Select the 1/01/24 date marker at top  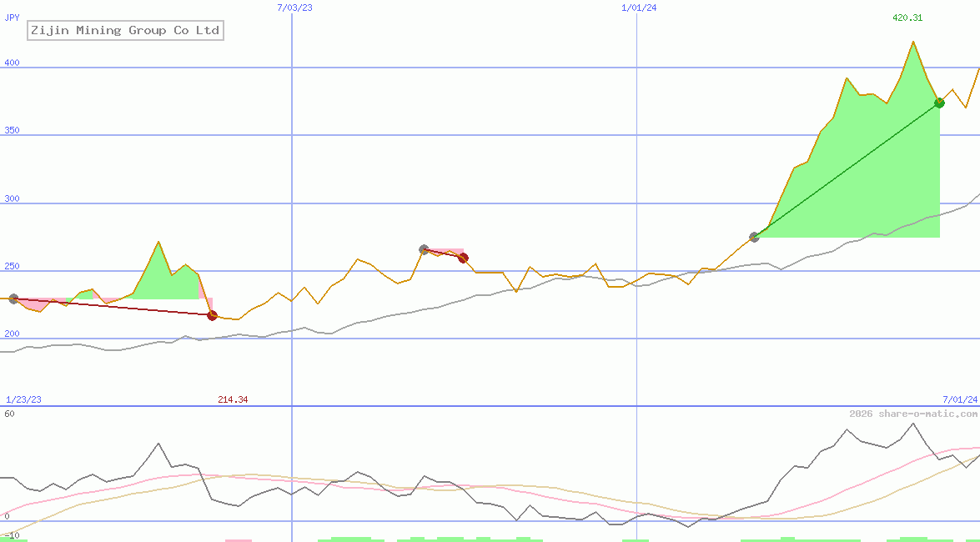(x=640, y=8)
